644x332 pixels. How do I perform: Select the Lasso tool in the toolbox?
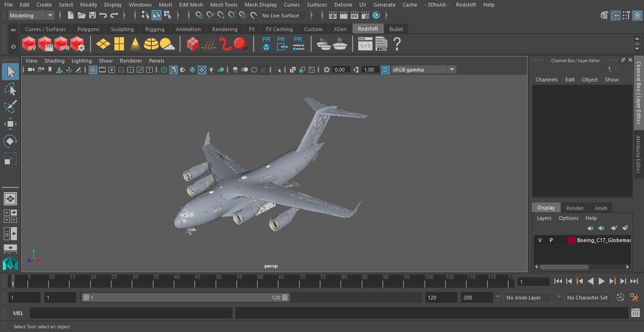tap(10, 89)
